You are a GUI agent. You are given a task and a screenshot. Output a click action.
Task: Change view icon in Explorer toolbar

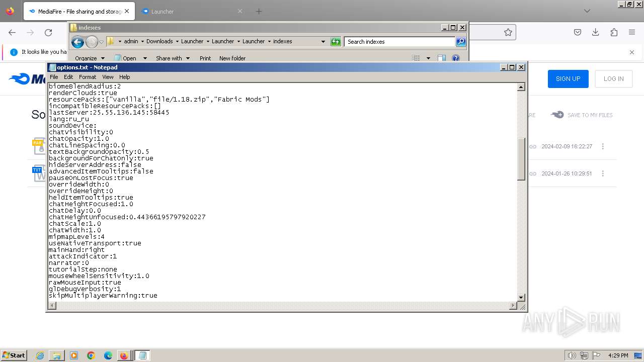(x=416, y=58)
